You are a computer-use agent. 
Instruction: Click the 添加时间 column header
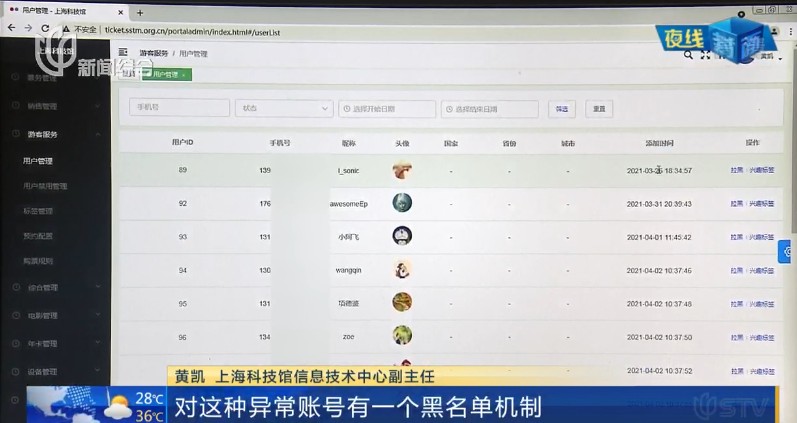(x=659, y=143)
